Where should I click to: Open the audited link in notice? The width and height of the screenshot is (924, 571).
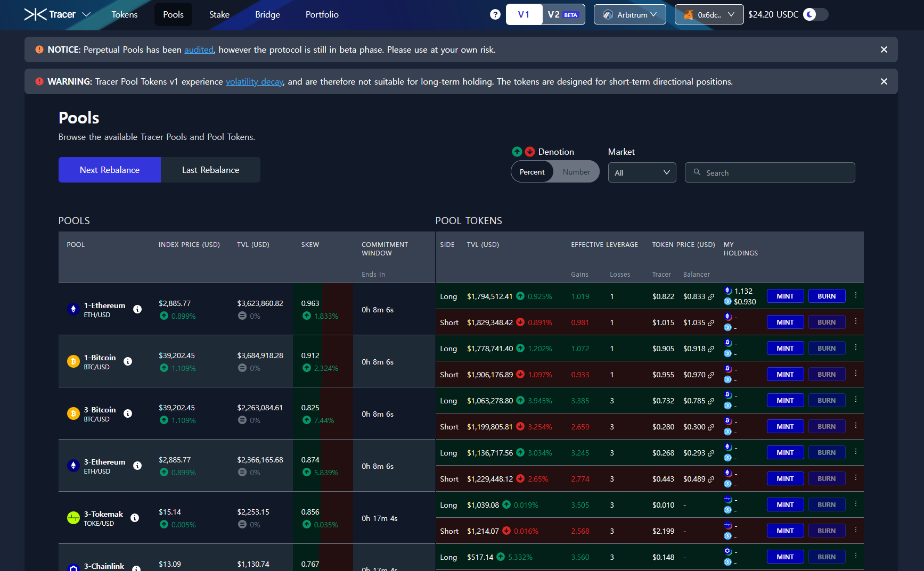pyautogui.click(x=199, y=49)
